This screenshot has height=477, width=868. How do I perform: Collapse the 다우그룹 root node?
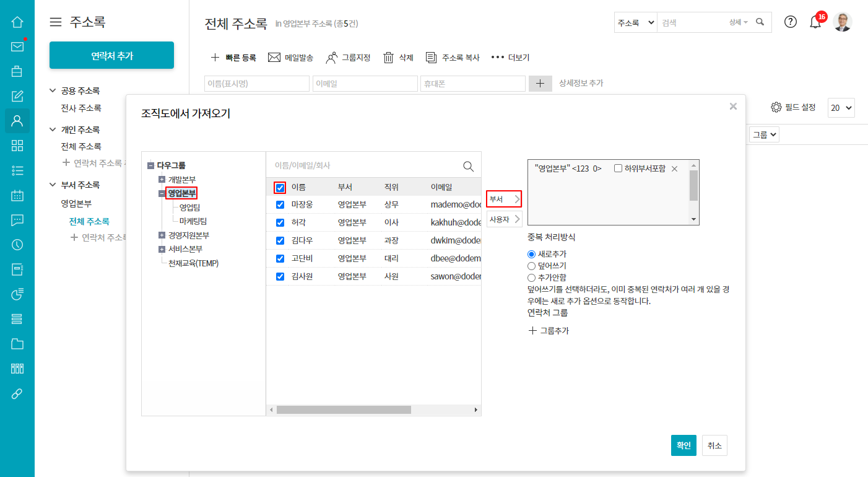[150, 165]
